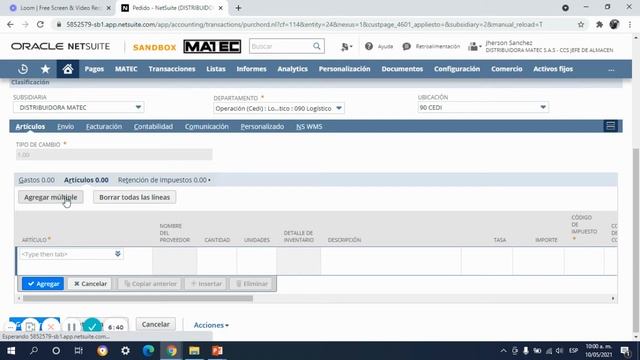Viewport: 640px width, 360px height.
Task: Open Retroalimentación feedback icon
Action: (407, 46)
